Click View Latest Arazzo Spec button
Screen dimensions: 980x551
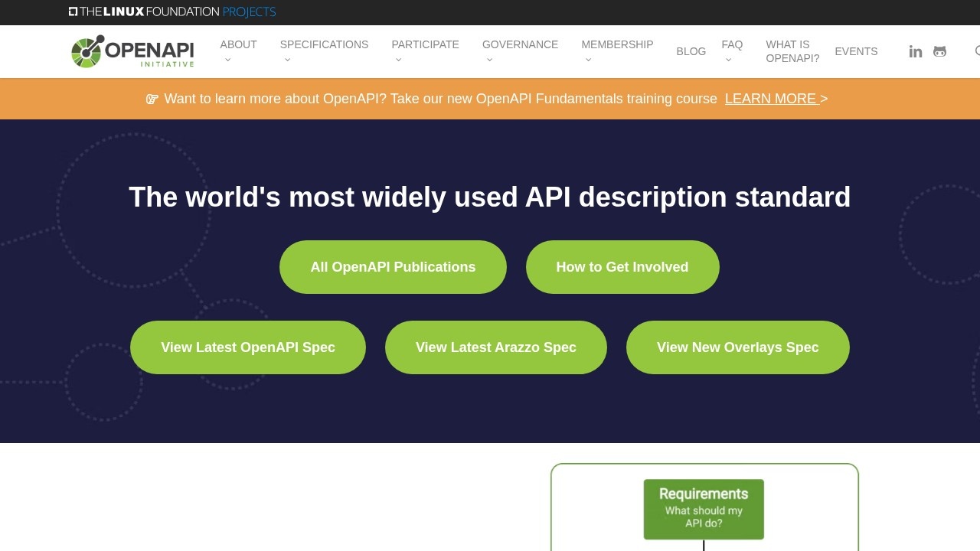point(496,347)
